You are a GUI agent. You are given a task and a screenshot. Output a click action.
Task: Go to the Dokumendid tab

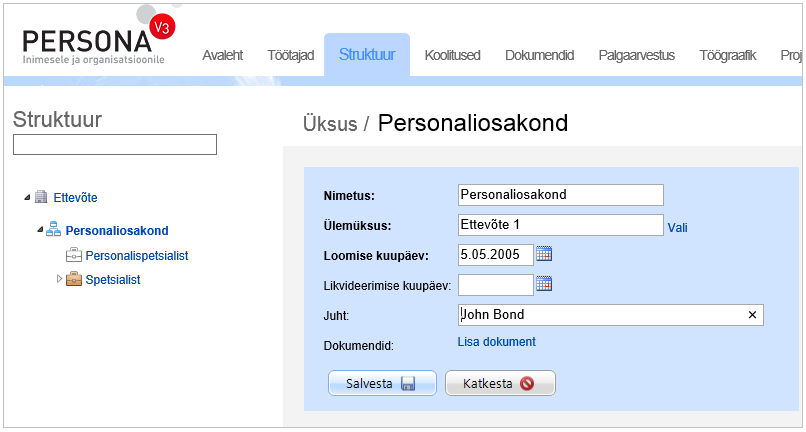coord(539,55)
